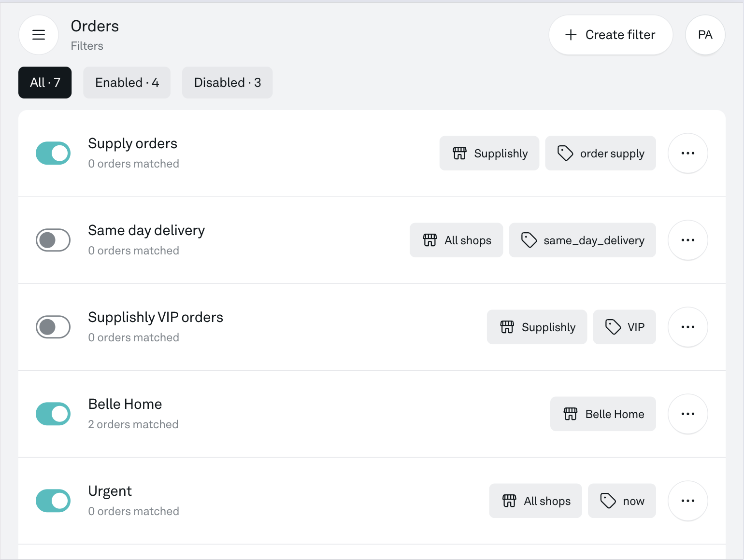Click the Supplishly chip in Supply orders row
The height and width of the screenshot is (560, 744).
click(x=489, y=153)
